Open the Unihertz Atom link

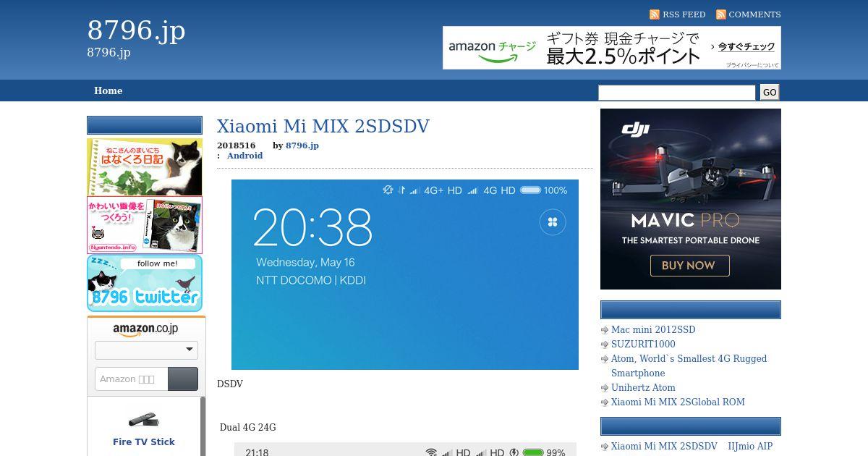click(x=643, y=387)
